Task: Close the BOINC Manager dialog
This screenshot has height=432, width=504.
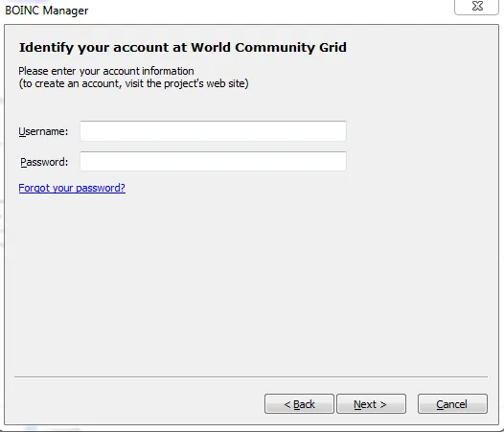Action: tap(476, 7)
